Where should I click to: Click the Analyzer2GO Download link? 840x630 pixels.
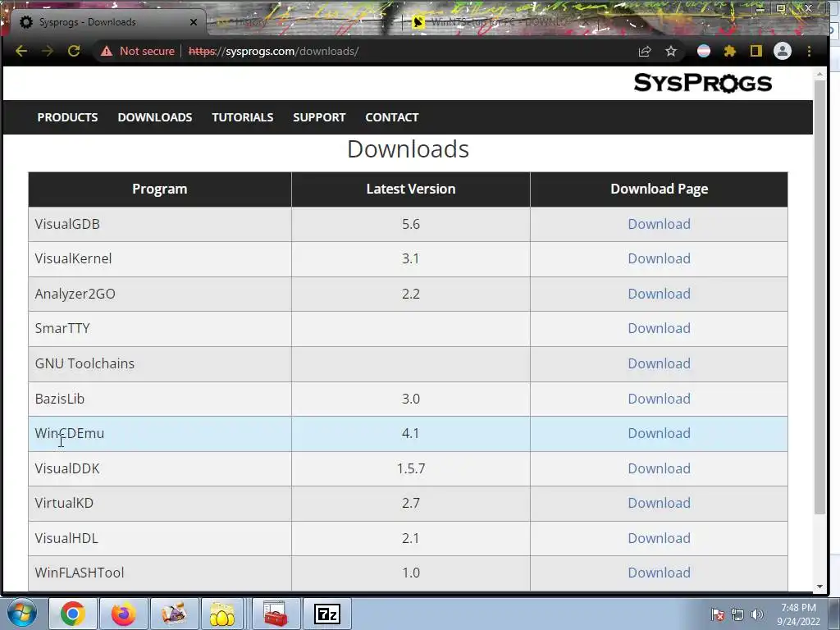(x=659, y=294)
